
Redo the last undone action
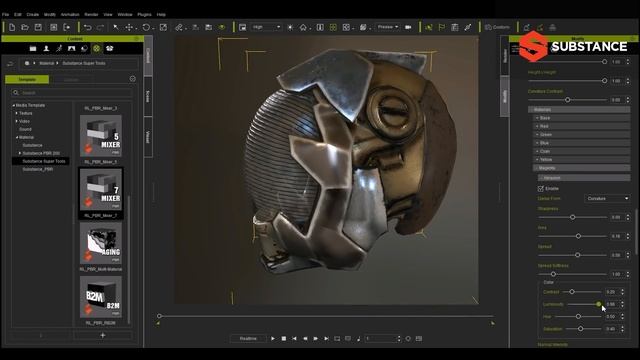100,27
